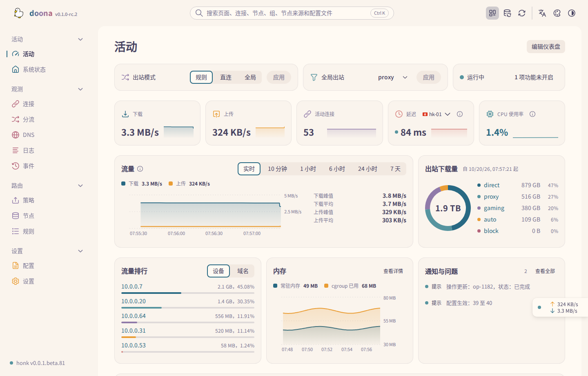Click the info icon in 延迟 card
Screen dimensions: 588x376
click(460, 114)
